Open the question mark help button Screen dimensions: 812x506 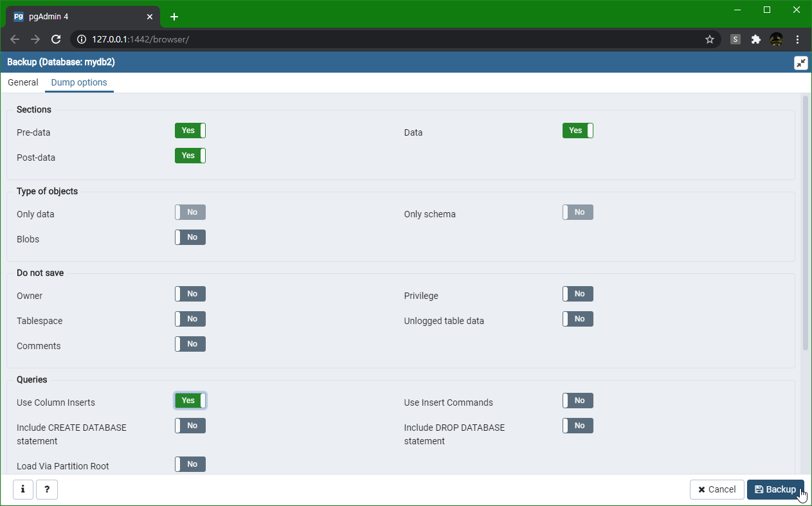coord(47,489)
